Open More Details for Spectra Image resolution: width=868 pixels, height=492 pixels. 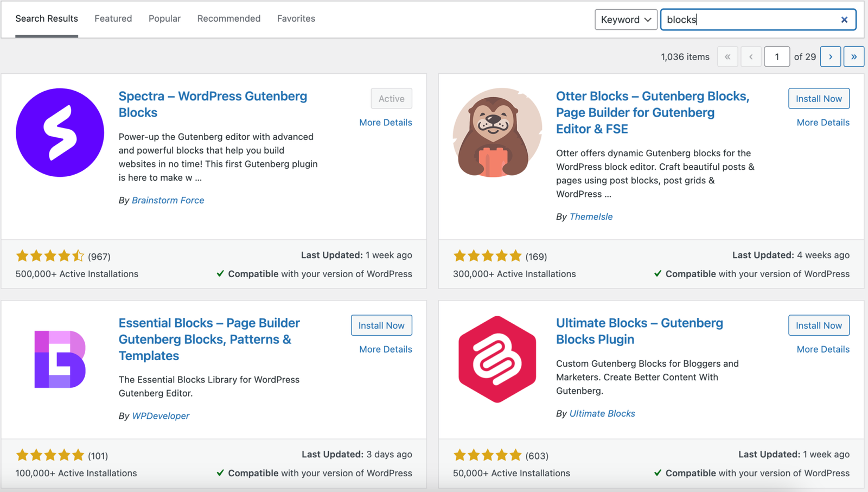(x=385, y=123)
